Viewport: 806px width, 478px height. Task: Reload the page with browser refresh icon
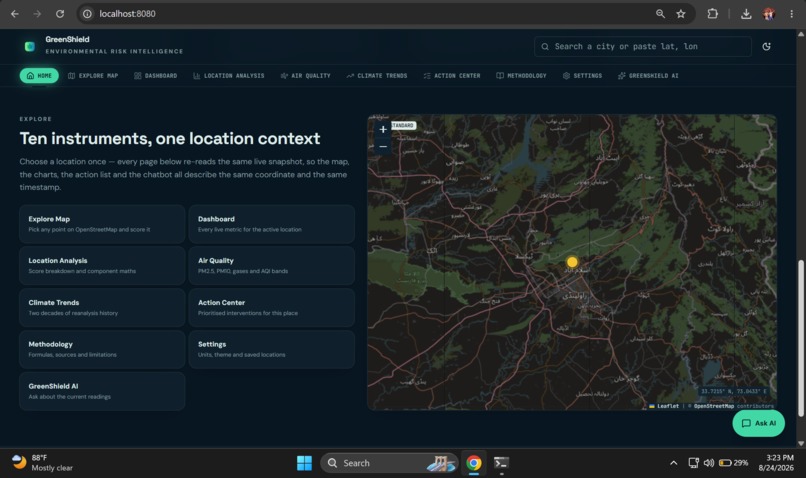pos(60,14)
